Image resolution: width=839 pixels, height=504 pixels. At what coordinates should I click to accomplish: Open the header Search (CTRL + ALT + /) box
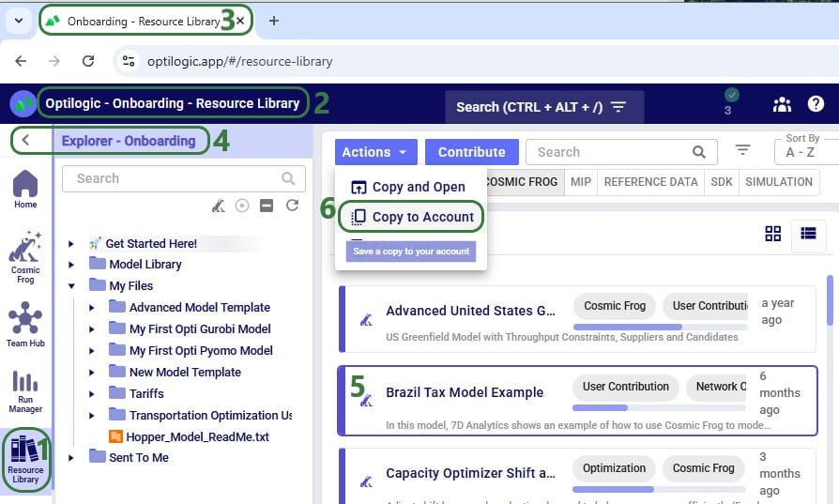[544, 107]
